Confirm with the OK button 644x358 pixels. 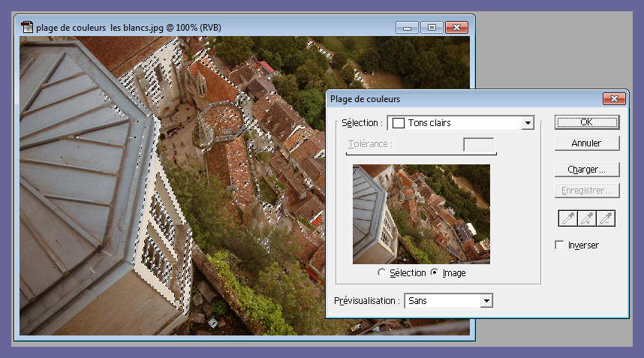587,122
